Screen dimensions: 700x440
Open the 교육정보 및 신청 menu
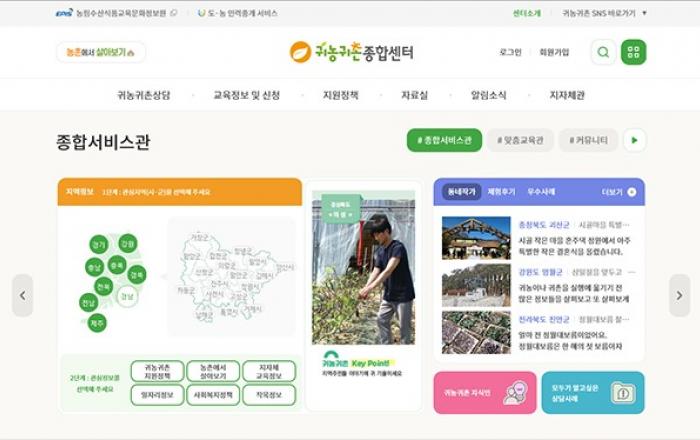(x=246, y=95)
